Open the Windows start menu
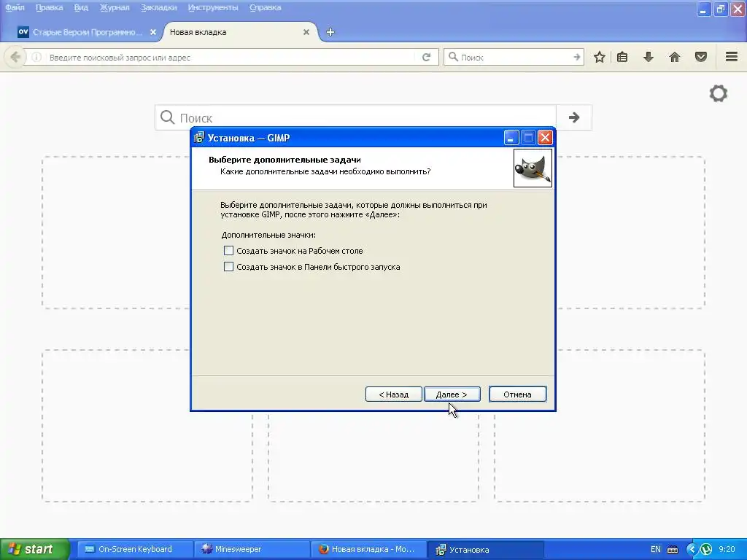Screen dimensions: 747x560 (35, 549)
